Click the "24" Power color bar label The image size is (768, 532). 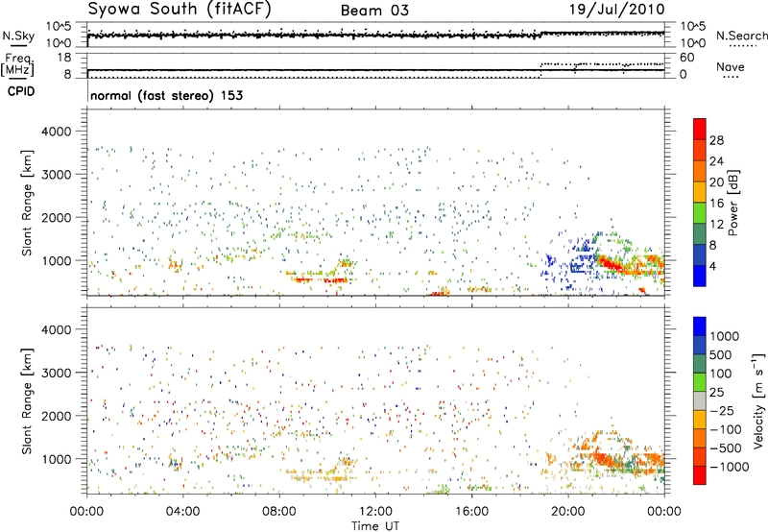(x=716, y=161)
